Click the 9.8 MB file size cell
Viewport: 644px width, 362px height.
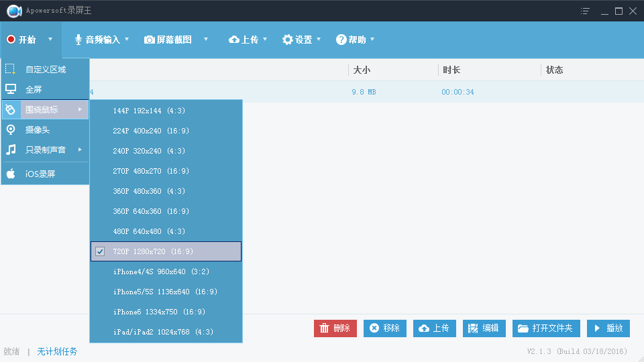[364, 92]
